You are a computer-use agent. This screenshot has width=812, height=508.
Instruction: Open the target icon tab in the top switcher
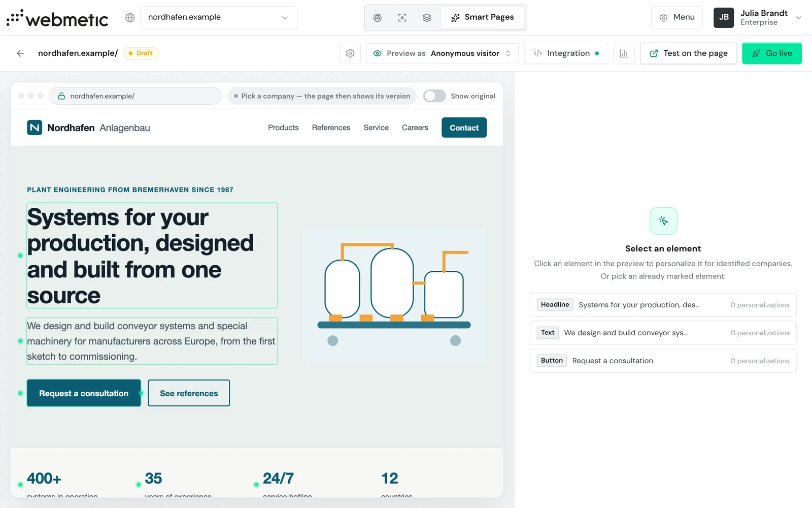coord(378,18)
